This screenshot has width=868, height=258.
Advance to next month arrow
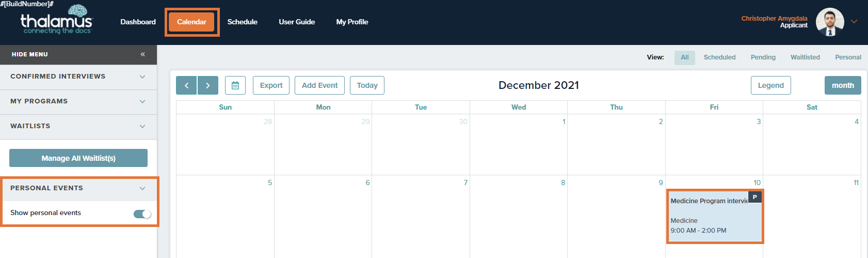pyautogui.click(x=208, y=85)
